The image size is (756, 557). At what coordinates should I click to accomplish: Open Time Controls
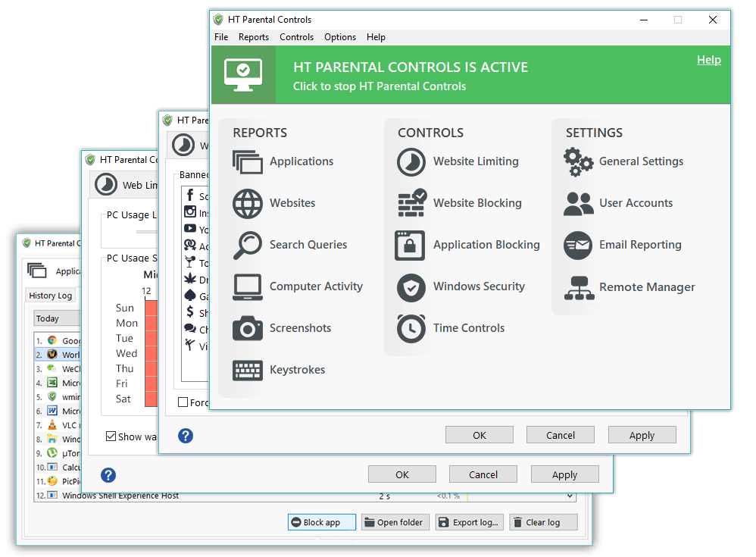pyautogui.click(x=467, y=328)
